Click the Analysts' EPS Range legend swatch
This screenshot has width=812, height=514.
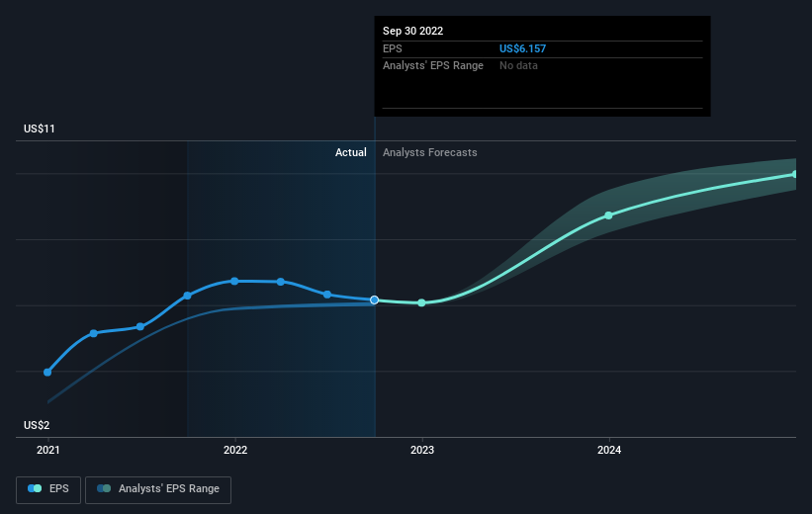pyautogui.click(x=104, y=488)
